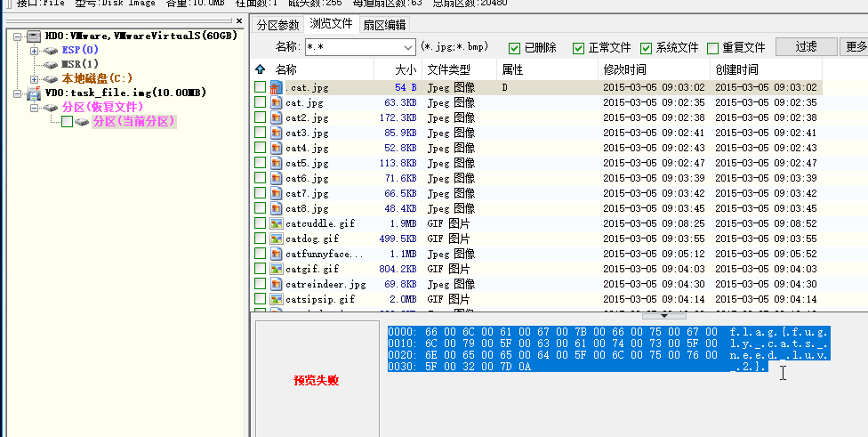Expand the 本地磁盘(C:) tree node
The width and height of the screenshot is (868, 437).
pos(35,79)
